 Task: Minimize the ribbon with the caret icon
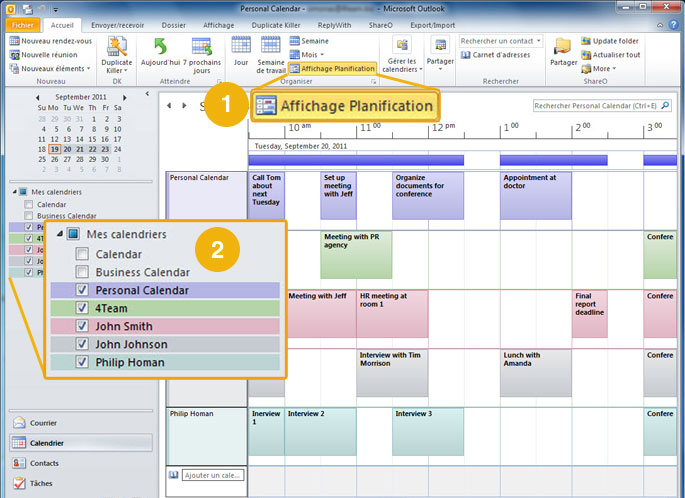coord(660,25)
